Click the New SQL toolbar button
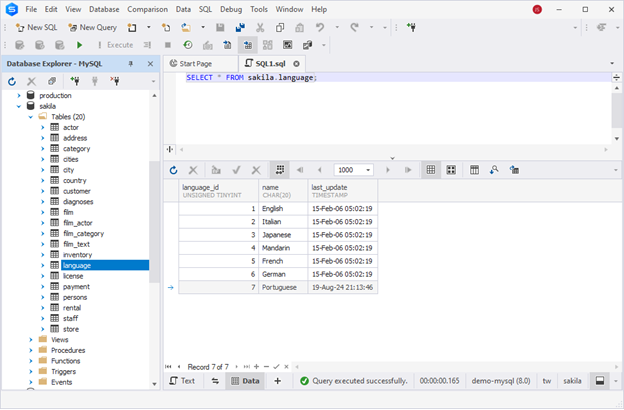The width and height of the screenshot is (624, 410). click(36, 27)
